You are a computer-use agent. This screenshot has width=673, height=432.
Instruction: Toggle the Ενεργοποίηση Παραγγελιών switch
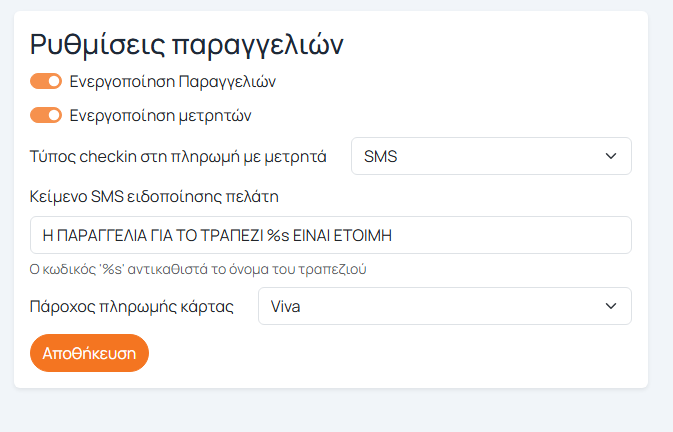(46, 81)
